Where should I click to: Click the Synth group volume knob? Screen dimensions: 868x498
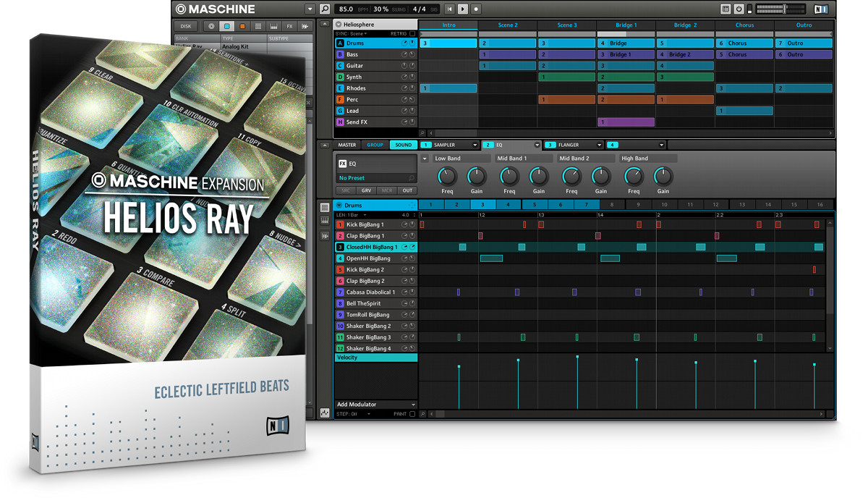point(405,77)
